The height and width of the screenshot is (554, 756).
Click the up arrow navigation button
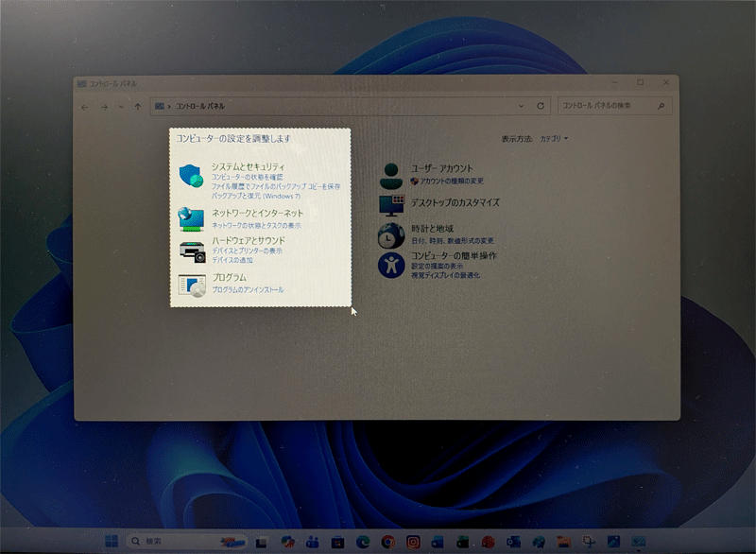click(x=138, y=107)
